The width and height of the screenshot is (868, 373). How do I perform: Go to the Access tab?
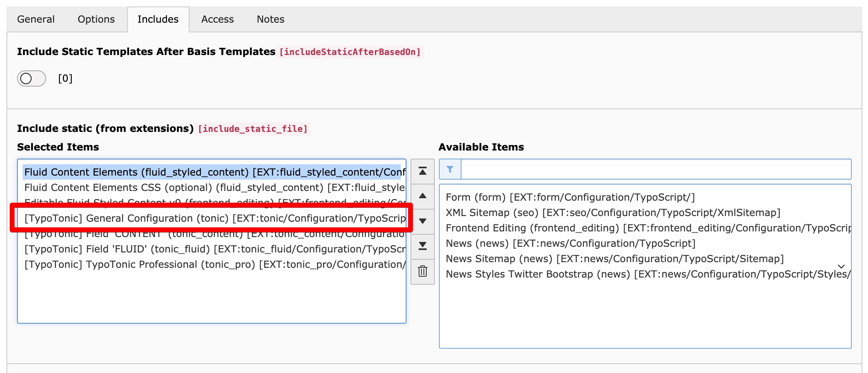217,19
